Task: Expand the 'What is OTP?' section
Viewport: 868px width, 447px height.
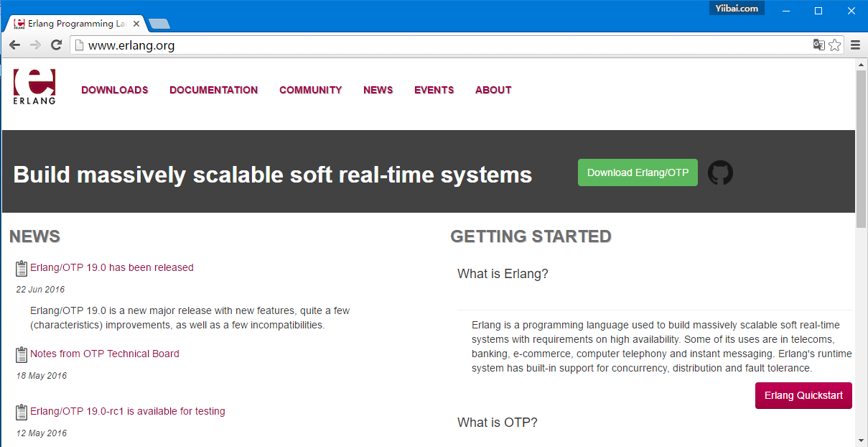Action: [x=498, y=423]
